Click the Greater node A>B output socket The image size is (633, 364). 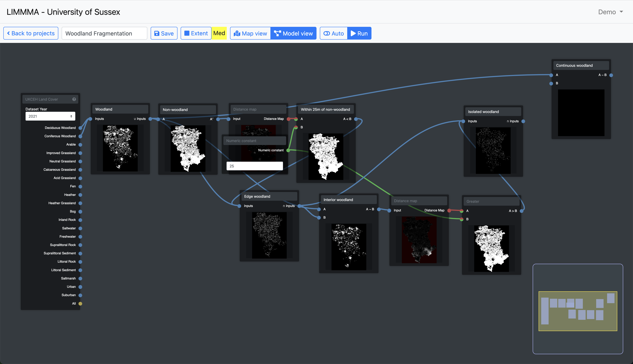pyautogui.click(x=521, y=211)
